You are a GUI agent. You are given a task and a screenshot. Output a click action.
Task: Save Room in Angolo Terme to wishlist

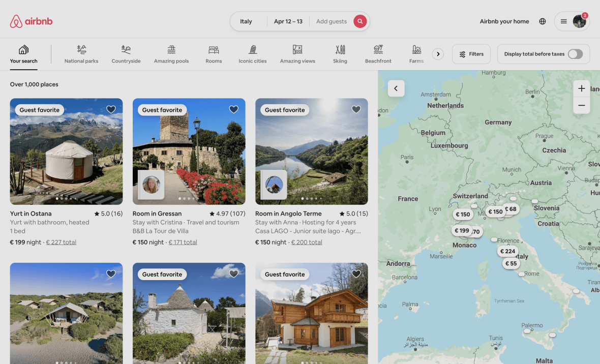(356, 109)
